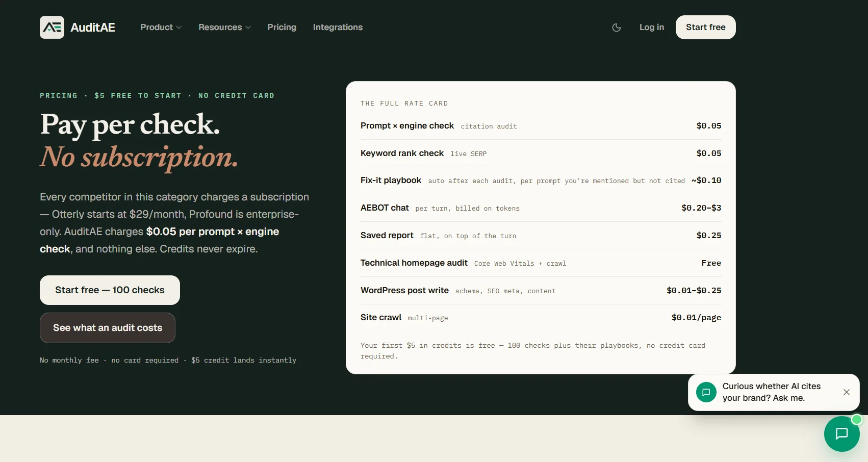Image resolution: width=868 pixels, height=462 pixels.
Task: Select the Prompt × engine check row label
Action: (407, 126)
